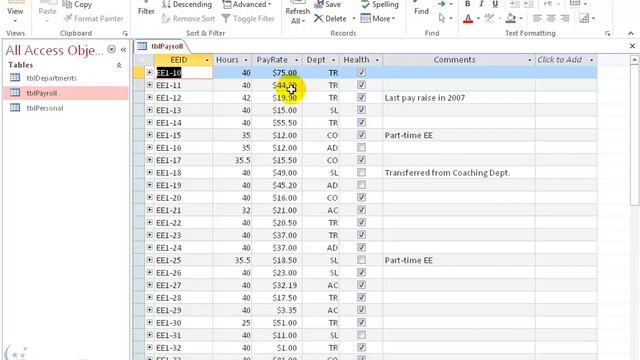This screenshot has width=640, height=360.
Task: Check the Health box for EE1-16
Action: (361, 147)
